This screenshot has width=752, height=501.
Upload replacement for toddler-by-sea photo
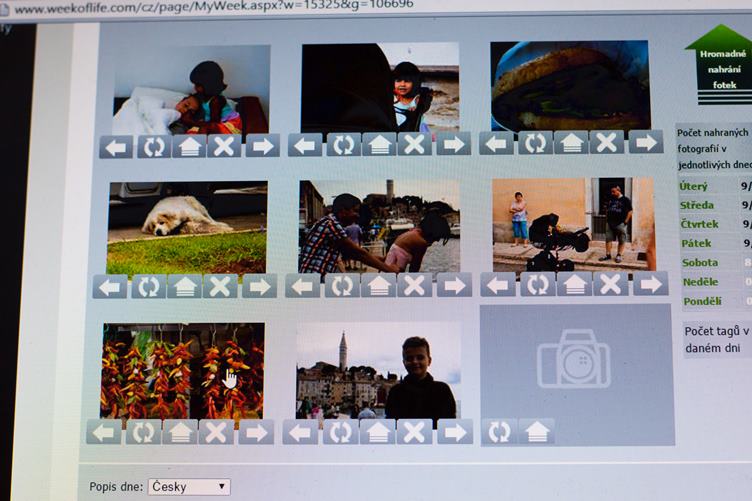(x=379, y=144)
